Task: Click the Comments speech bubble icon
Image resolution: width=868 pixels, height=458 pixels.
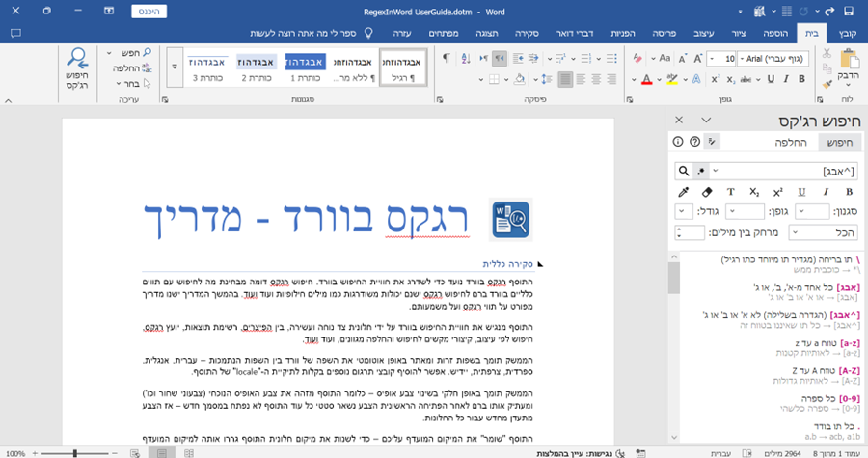Action: click(x=15, y=33)
